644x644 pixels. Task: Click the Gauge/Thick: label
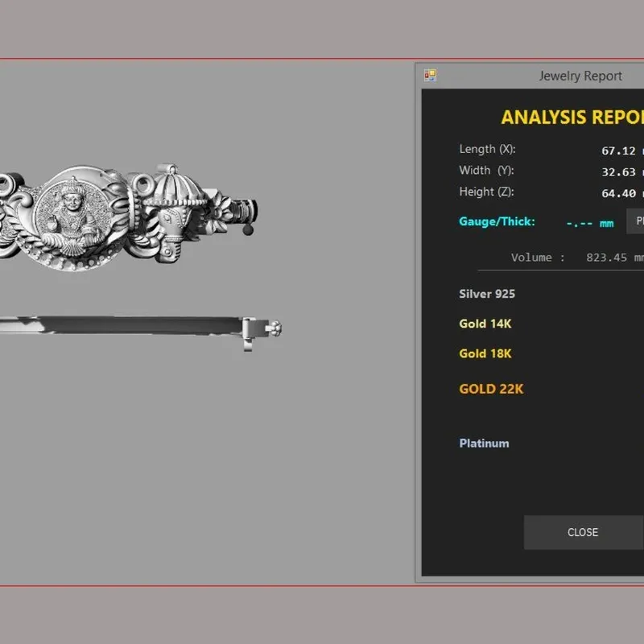point(497,222)
